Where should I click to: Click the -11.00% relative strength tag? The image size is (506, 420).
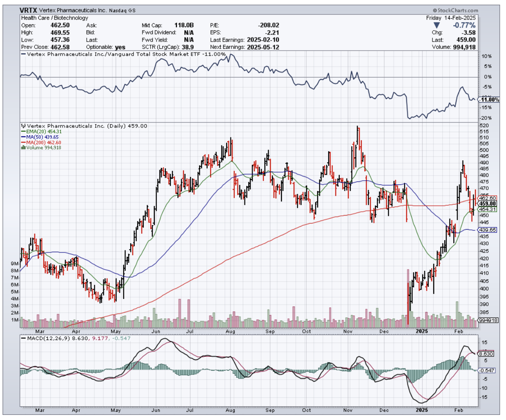pyautogui.click(x=489, y=99)
